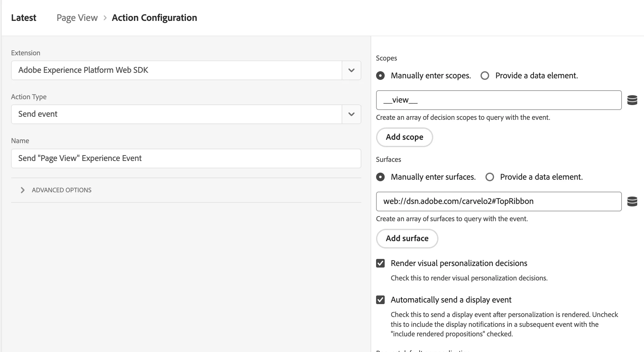Uncheck Render visual personalization decisions
The image size is (644, 352).
380,263
